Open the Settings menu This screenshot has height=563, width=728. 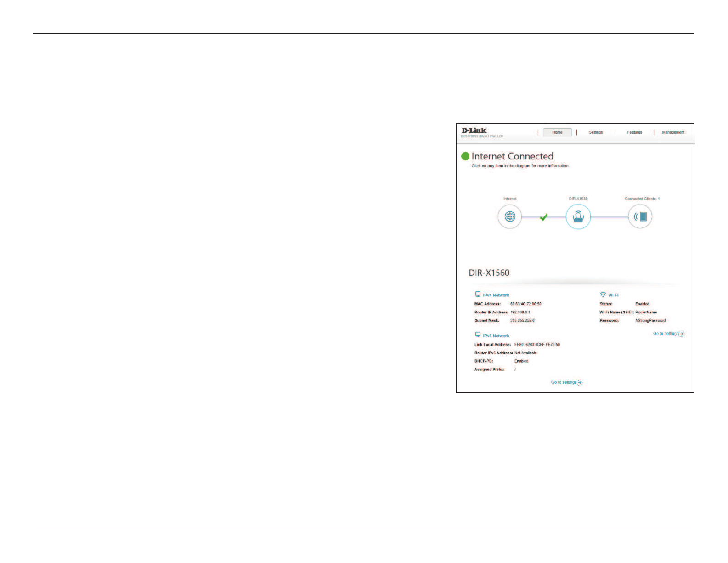pyautogui.click(x=596, y=132)
